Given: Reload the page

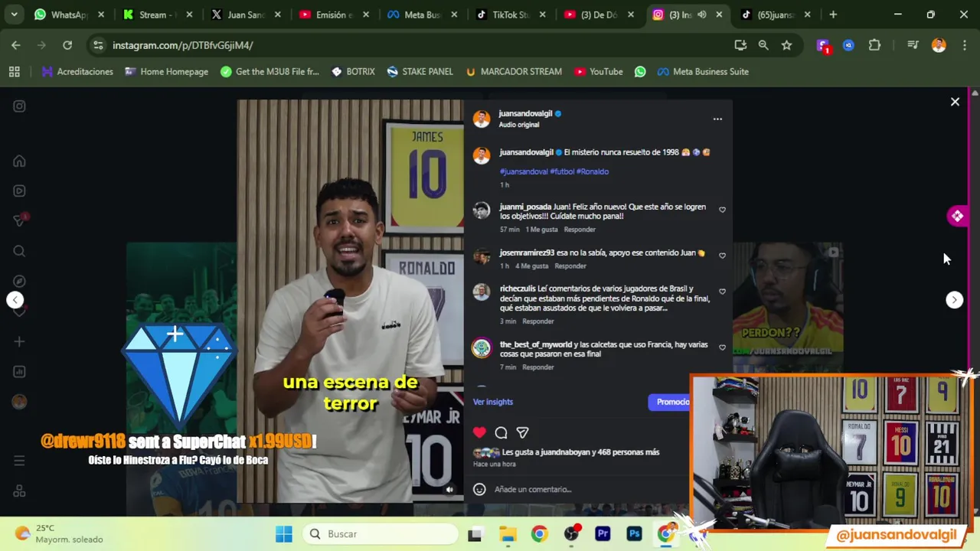Looking at the screenshot, I should 67,45.
